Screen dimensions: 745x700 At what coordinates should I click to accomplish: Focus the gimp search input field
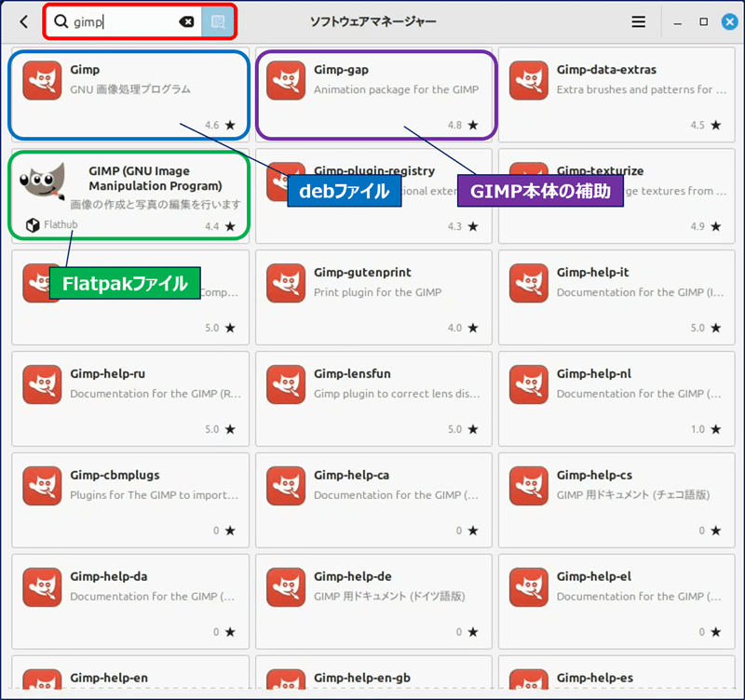(124, 21)
